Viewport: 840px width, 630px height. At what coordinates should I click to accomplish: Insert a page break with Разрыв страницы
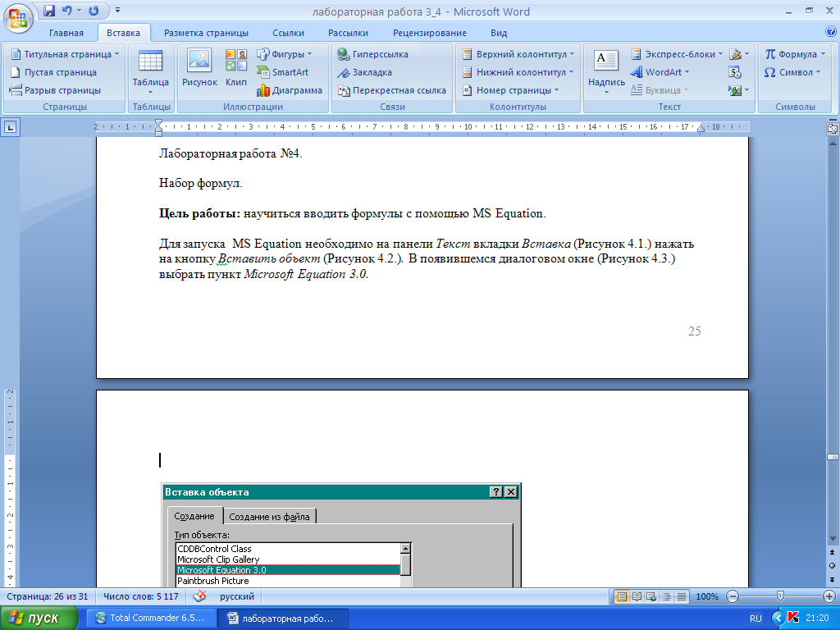[x=55, y=90]
